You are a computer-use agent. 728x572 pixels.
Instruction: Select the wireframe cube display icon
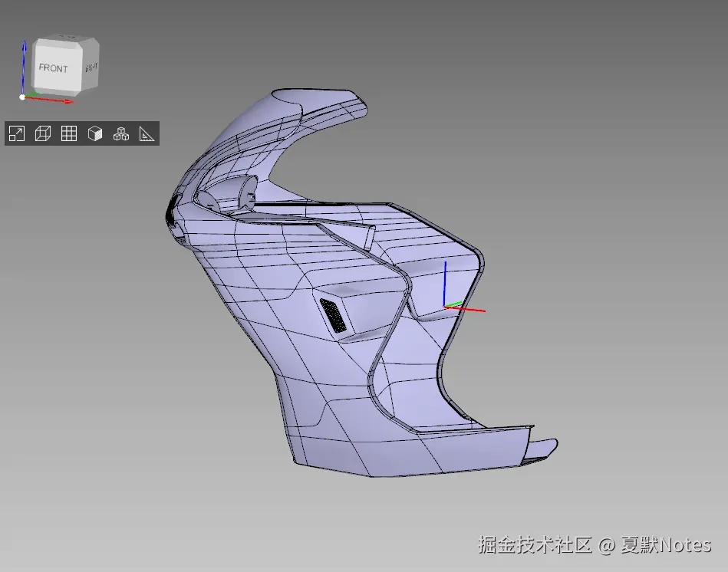click(42, 133)
